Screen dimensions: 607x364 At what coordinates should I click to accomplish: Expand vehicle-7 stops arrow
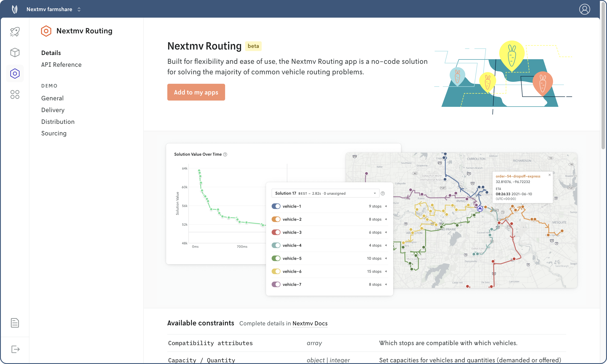[386, 284]
